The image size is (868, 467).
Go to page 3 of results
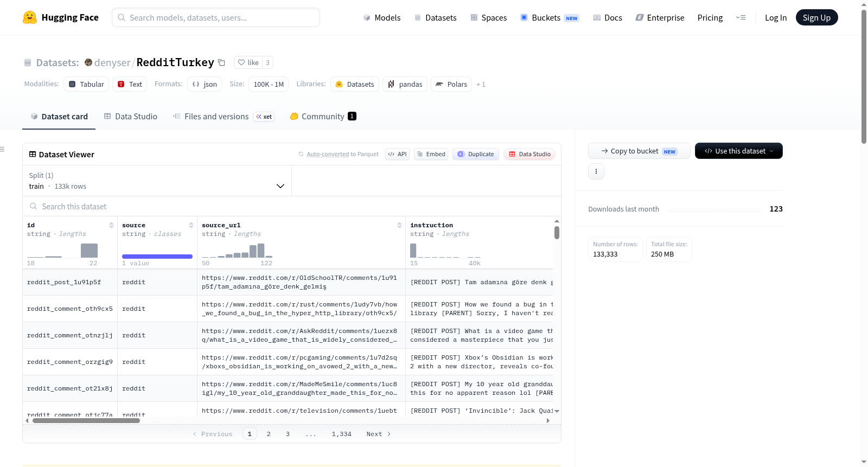[288, 434]
